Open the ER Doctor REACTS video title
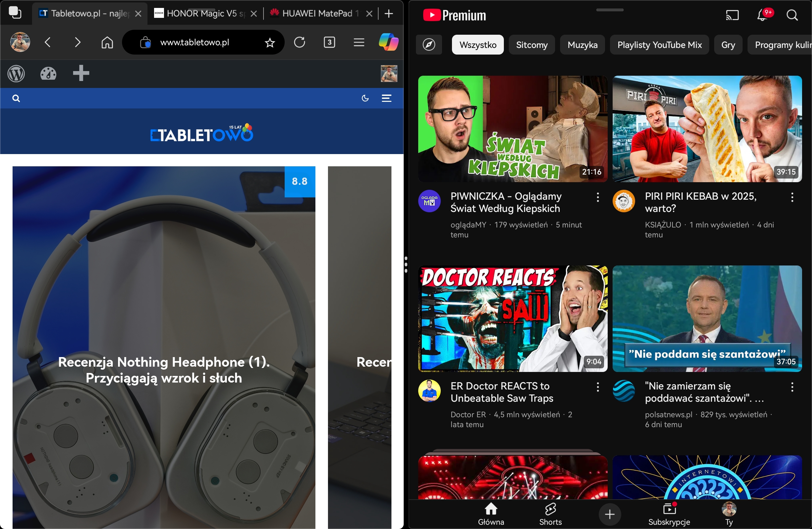The height and width of the screenshot is (529, 812). tap(502, 392)
